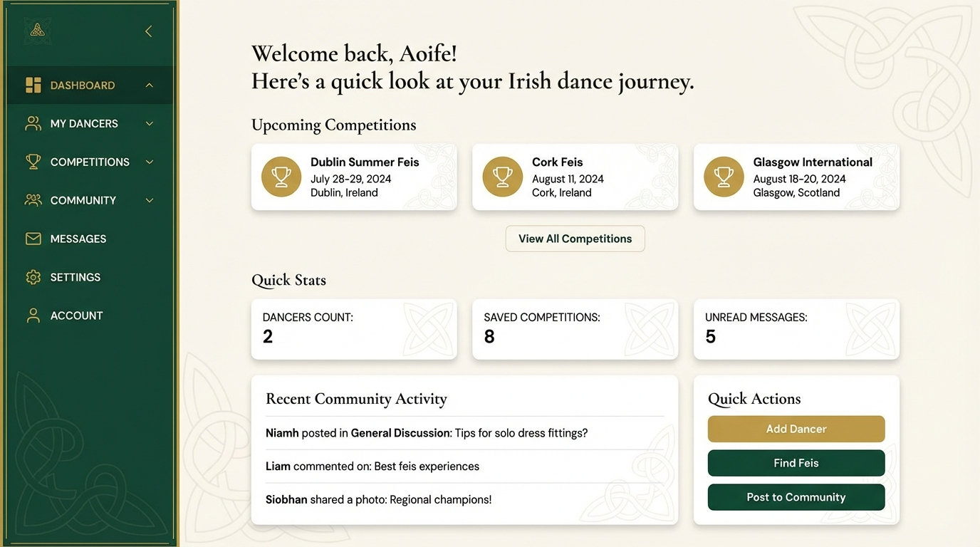Click the View All Competitions button
This screenshot has width=980, height=547.
tap(575, 239)
